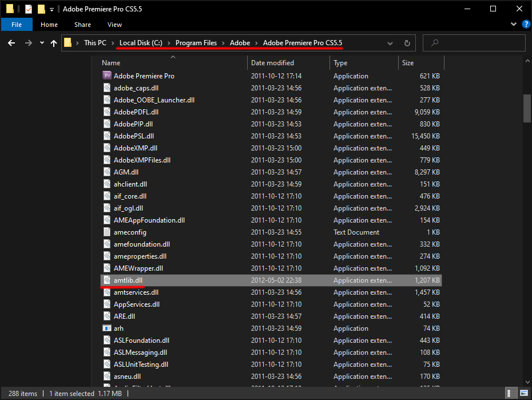Select the ARE.dll file name

[124, 316]
